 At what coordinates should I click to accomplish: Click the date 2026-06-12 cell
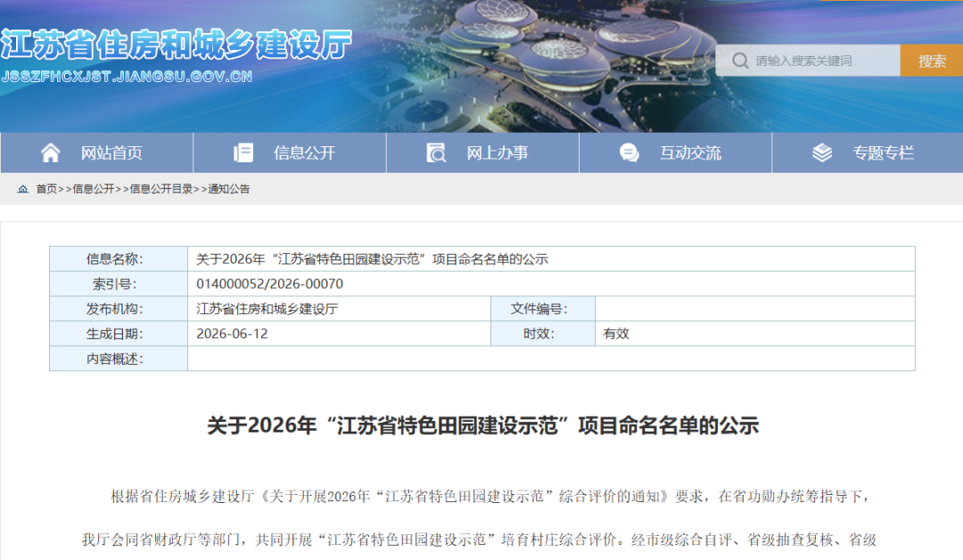click(x=339, y=334)
